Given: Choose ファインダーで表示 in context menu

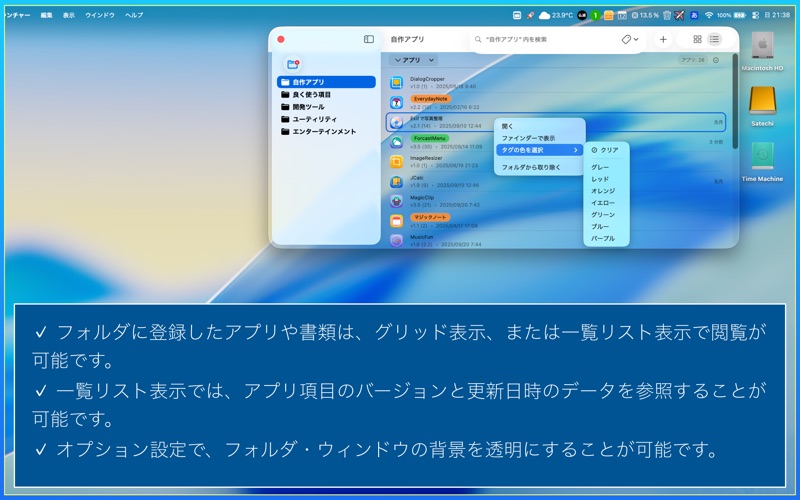Looking at the screenshot, I should [539, 138].
